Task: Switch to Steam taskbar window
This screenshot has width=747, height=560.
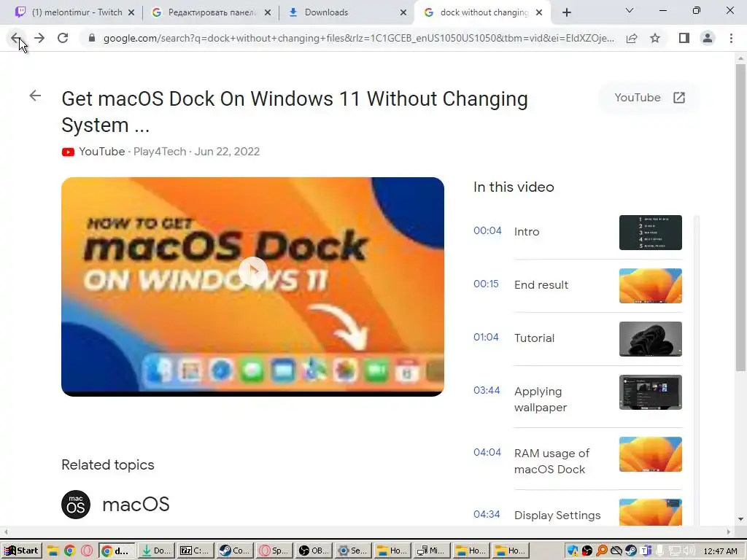Action: [x=235, y=551]
